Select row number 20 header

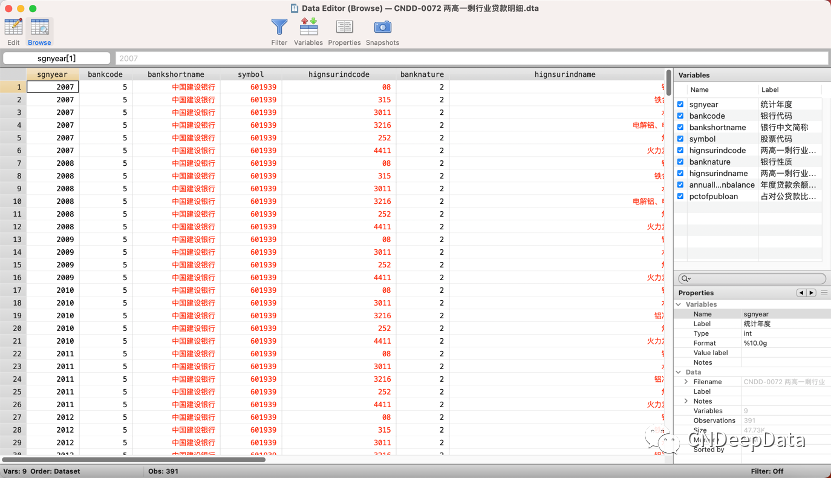click(x=13, y=328)
